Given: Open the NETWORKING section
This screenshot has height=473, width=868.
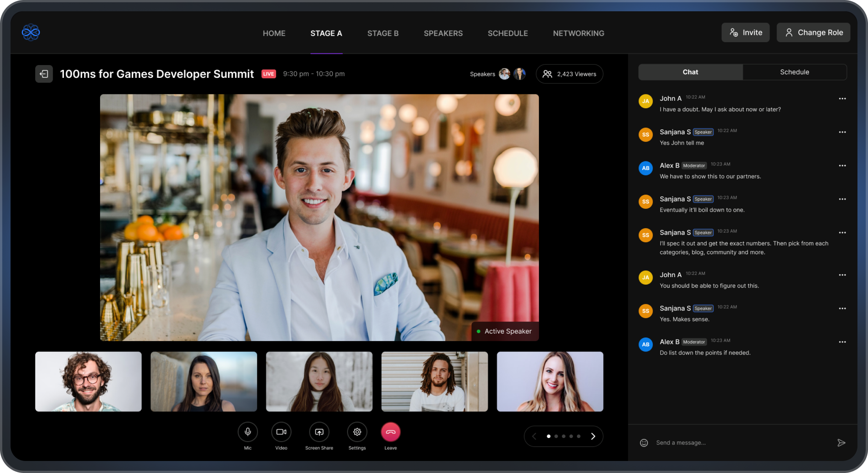Looking at the screenshot, I should [x=578, y=33].
